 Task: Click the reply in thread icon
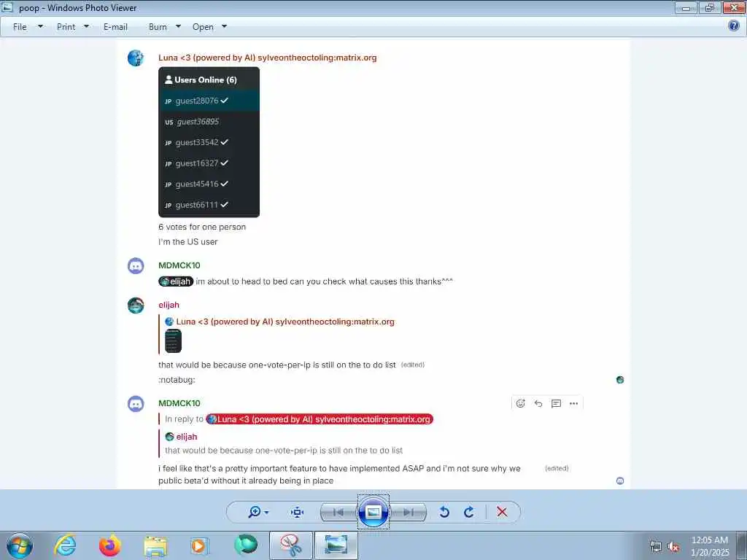click(556, 403)
